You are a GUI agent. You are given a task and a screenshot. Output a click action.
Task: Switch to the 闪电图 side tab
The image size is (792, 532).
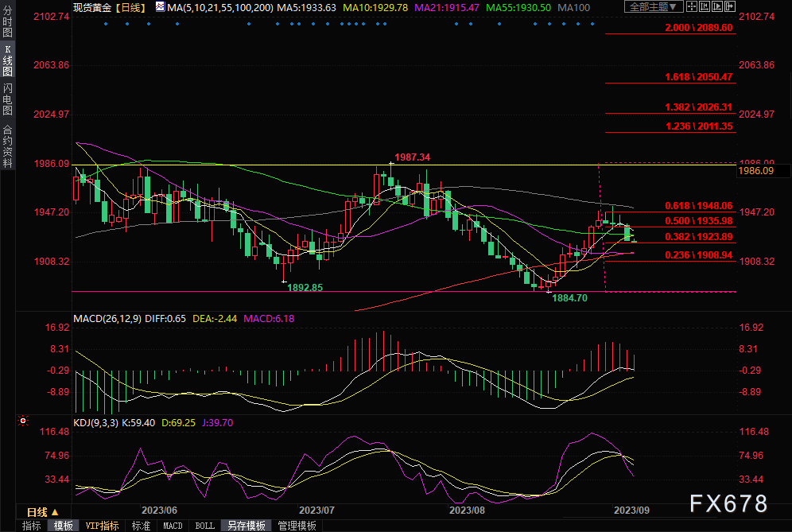(8, 99)
